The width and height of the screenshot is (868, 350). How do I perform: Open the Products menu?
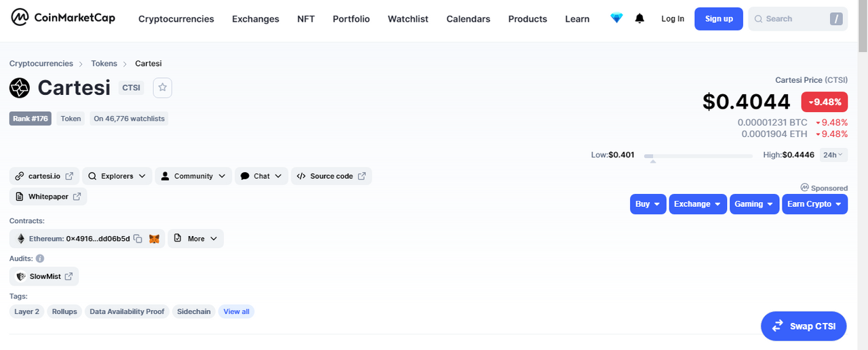[528, 19]
